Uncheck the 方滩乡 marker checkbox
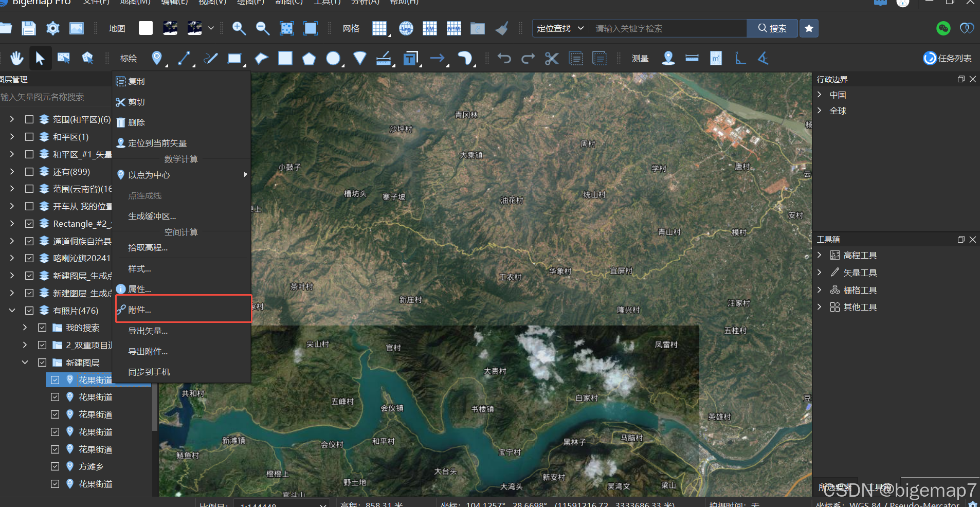 click(55, 466)
